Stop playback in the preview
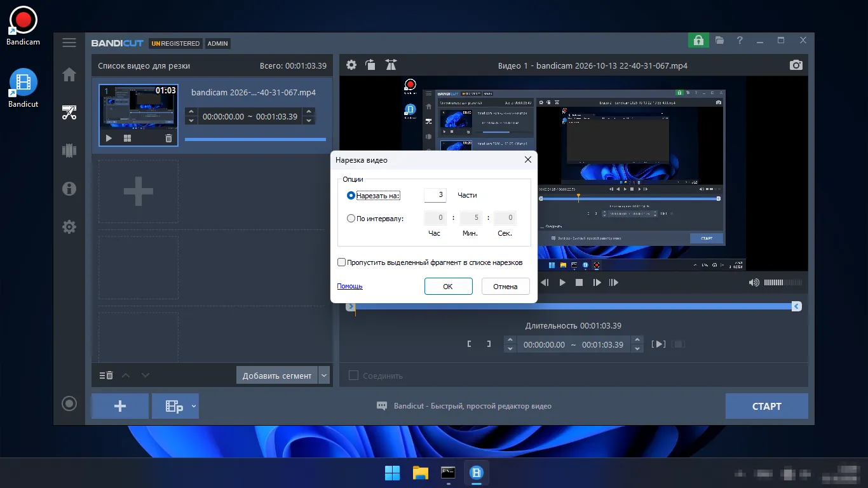868x488 pixels. click(x=579, y=282)
